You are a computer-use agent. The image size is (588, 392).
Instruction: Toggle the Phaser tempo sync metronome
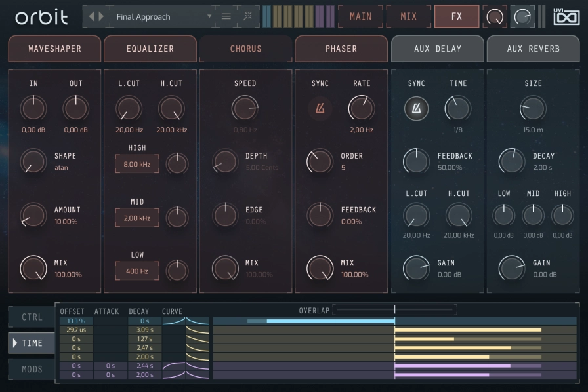click(x=320, y=108)
